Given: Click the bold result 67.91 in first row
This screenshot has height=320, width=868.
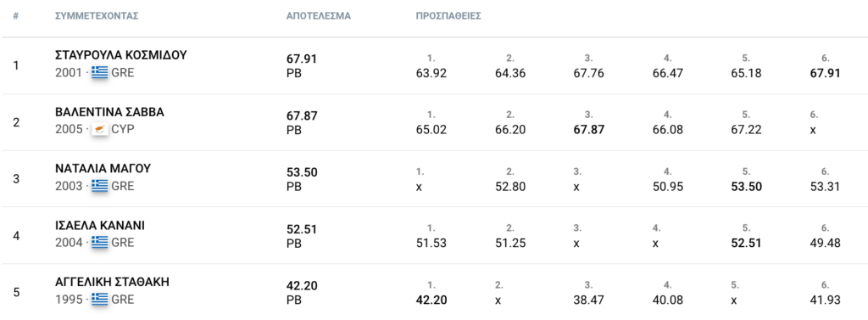Looking at the screenshot, I should tap(302, 59).
